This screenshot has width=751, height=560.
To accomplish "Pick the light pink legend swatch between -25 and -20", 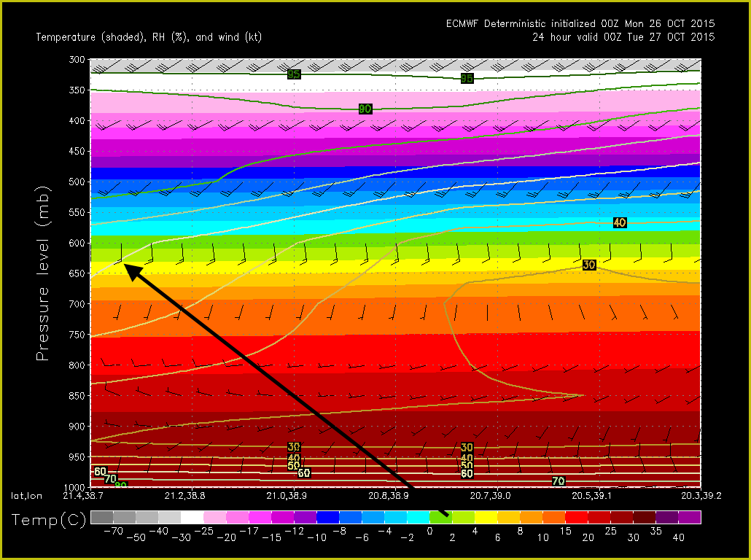I will pyautogui.click(x=215, y=517).
